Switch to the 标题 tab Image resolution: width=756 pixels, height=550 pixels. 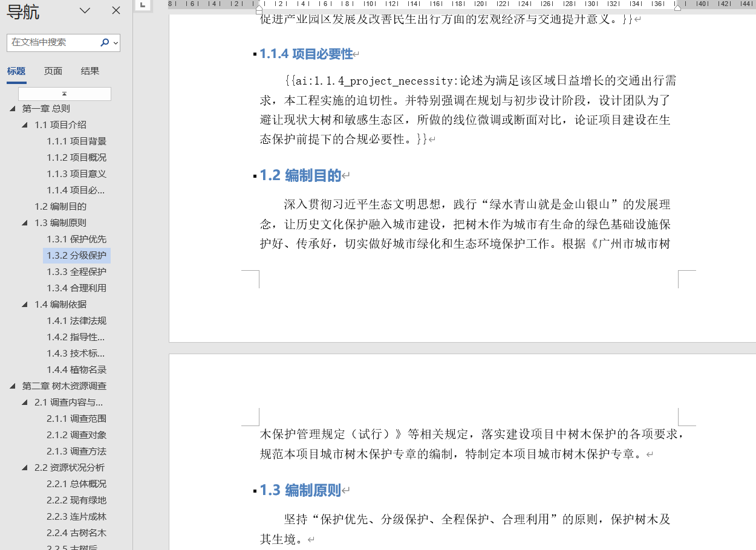16,71
